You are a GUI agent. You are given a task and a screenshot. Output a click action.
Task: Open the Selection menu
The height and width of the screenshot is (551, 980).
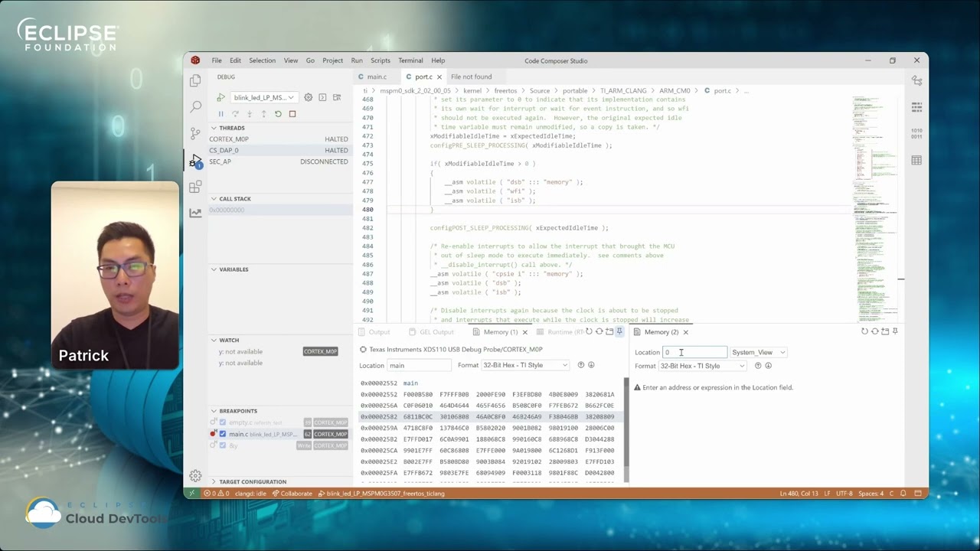click(x=262, y=60)
